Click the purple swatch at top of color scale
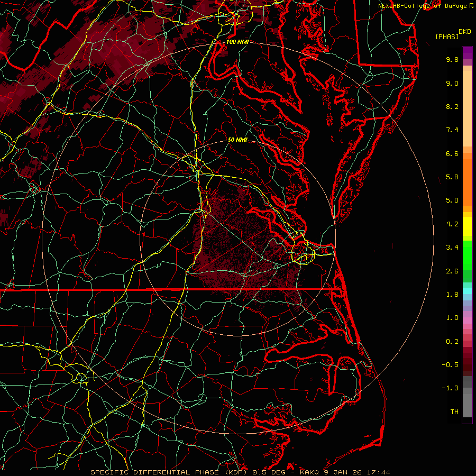Screen dimensions: 476x476 (x=467, y=53)
